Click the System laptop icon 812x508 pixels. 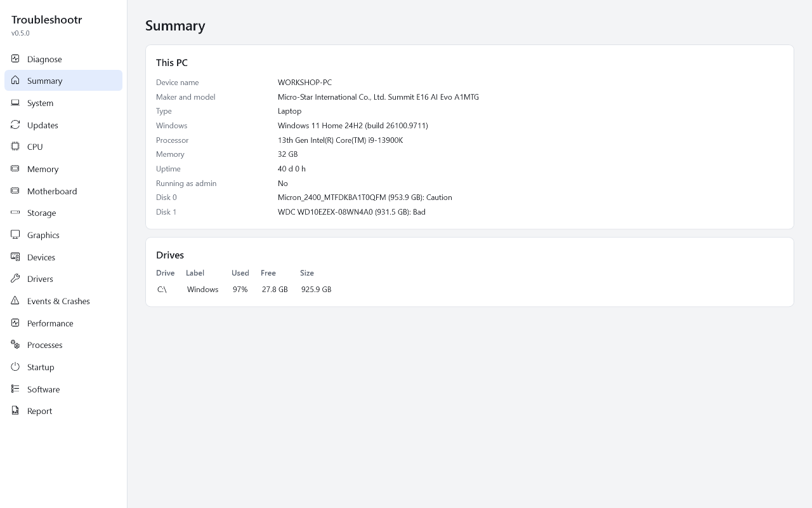pyautogui.click(x=15, y=103)
